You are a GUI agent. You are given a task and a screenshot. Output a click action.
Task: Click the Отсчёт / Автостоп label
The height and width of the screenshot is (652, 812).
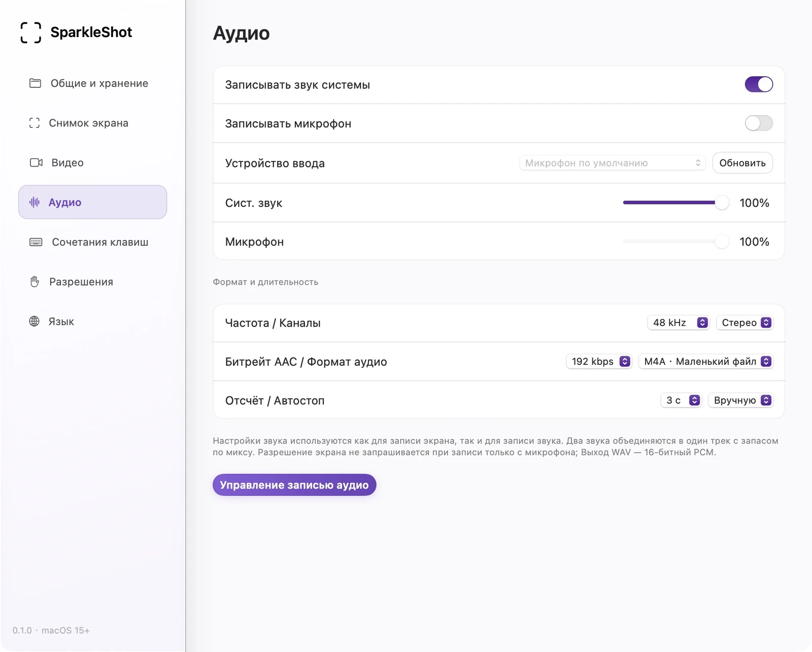tap(275, 401)
